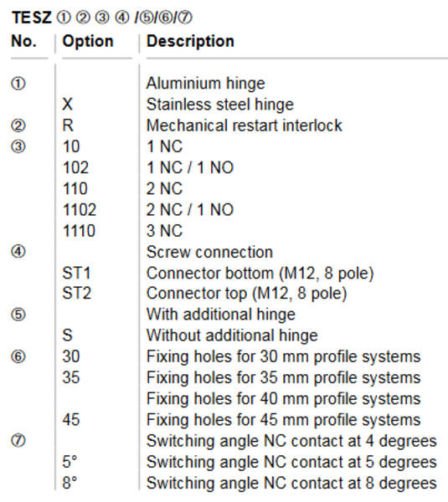Click the circled number 2 beside option R
The width and height of the screenshot is (448, 502).
(x=18, y=125)
